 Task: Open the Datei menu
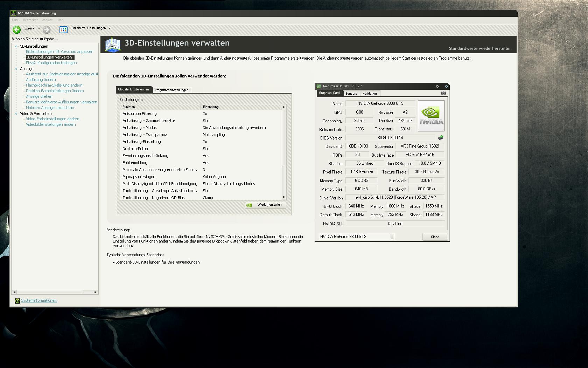click(16, 20)
